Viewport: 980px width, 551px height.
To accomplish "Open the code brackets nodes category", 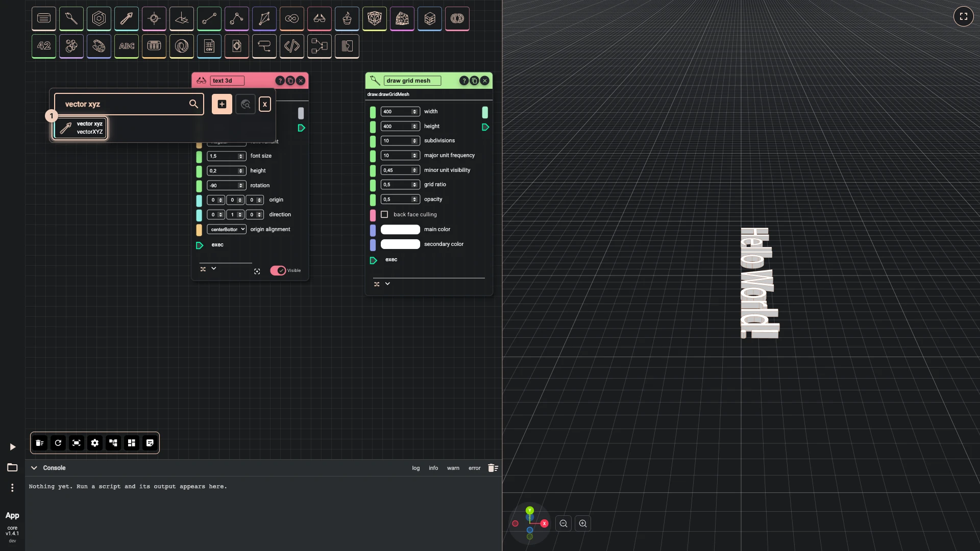I will 292,46.
